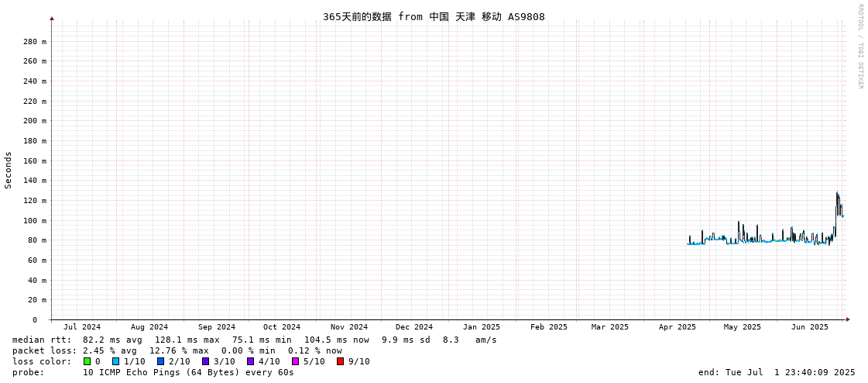Click the 140 m y-axis value
Image resolution: width=868 pixels, height=383 pixels.
(34, 181)
